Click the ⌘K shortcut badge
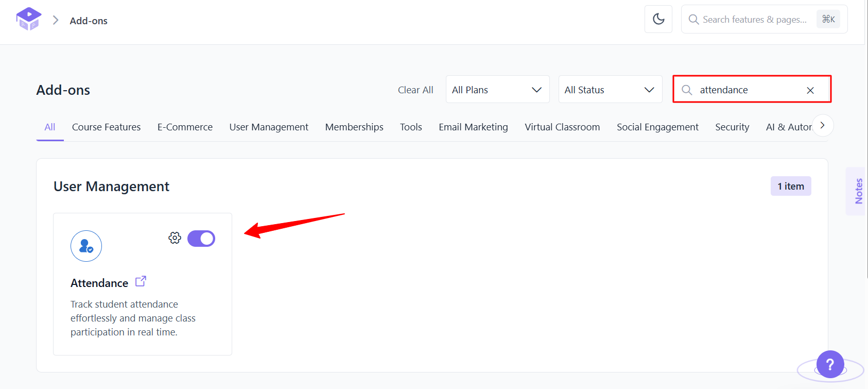868x389 pixels. pyautogui.click(x=828, y=19)
